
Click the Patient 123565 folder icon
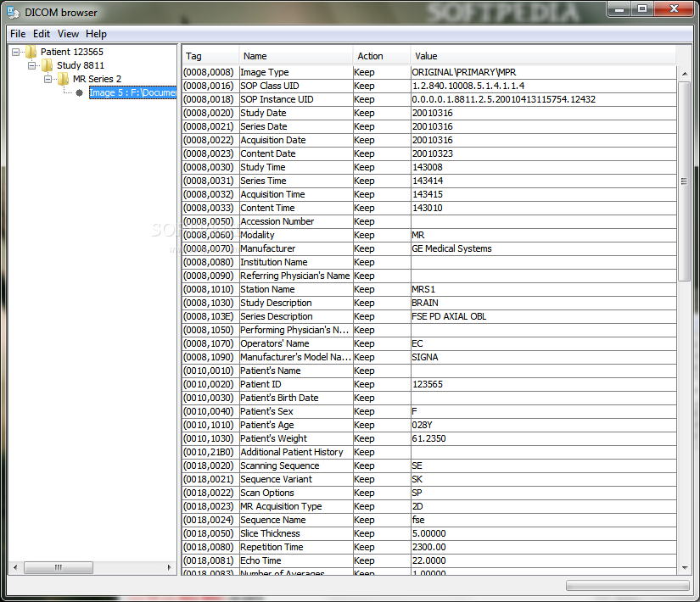[x=31, y=52]
